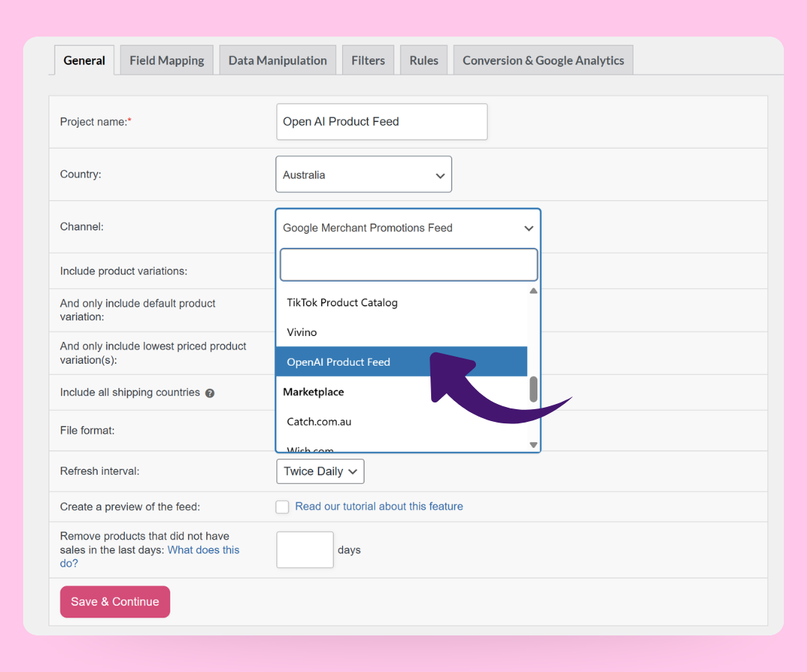807x672 pixels.
Task: Open the Rules tab
Action: tap(424, 60)
